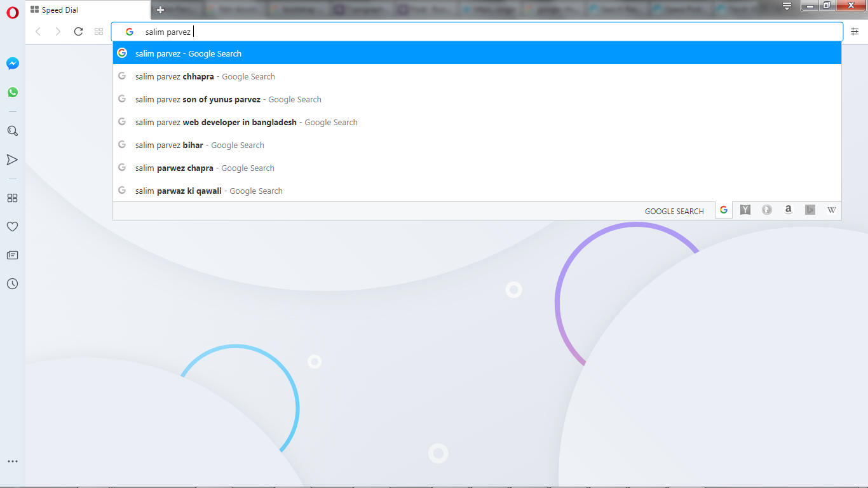Viewport: 868px width, 488px height.
Task: Switch search engine to Amazon
Action: [789, 210]
